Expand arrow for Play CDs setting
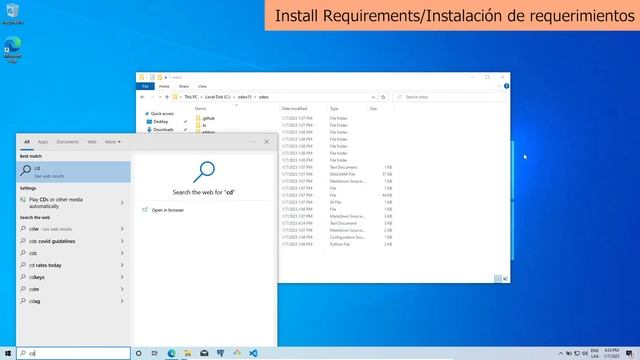This screenshot has width=640, height=360. [122, 203]
